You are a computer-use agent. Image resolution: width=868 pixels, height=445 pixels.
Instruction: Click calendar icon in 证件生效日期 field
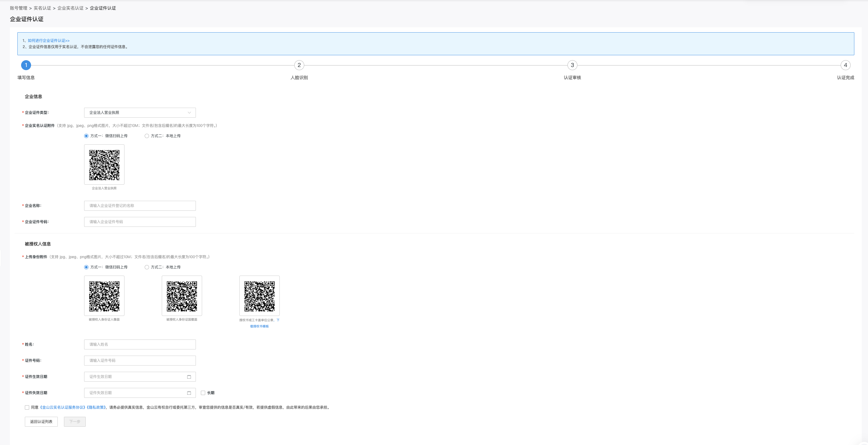click(189, 377)
